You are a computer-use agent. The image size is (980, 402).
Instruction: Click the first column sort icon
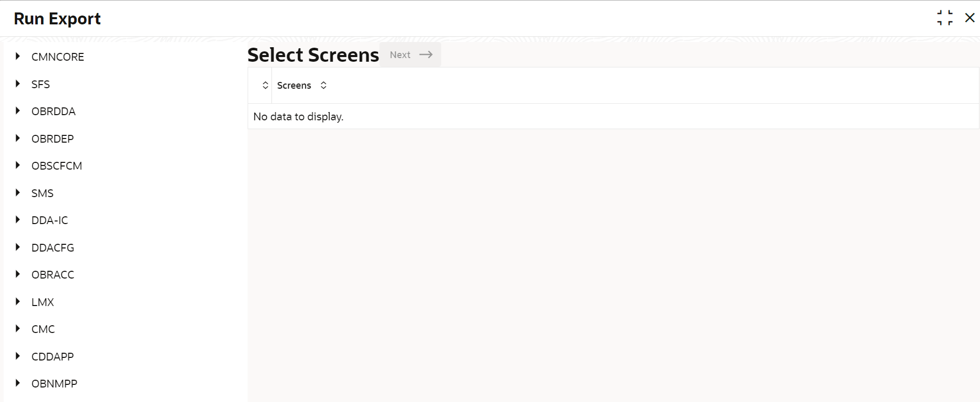[x=265, y=86]
